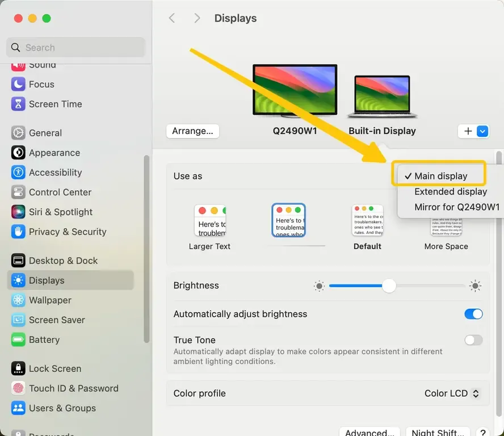Open the Wallpaper flower icon
This screenshot has width=504, height=436.
coord(18,300)
